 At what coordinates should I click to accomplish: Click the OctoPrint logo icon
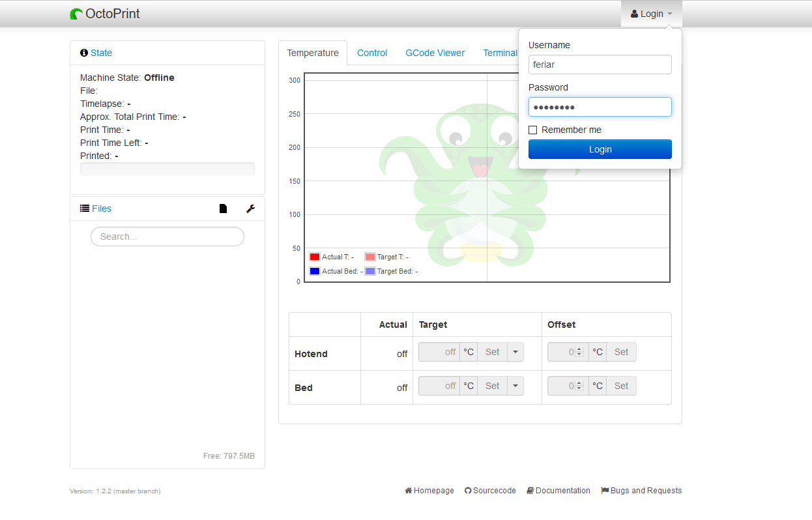pos(77,14)
